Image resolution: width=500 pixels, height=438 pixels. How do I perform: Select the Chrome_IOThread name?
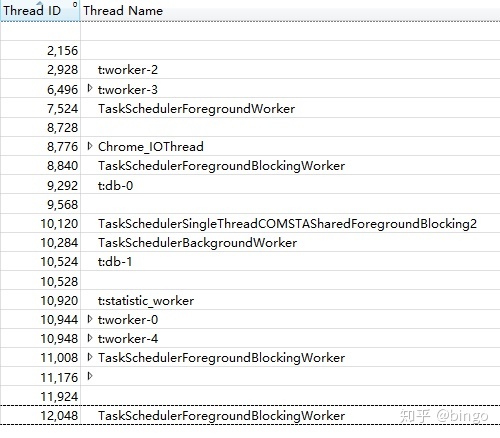[151, 147]
